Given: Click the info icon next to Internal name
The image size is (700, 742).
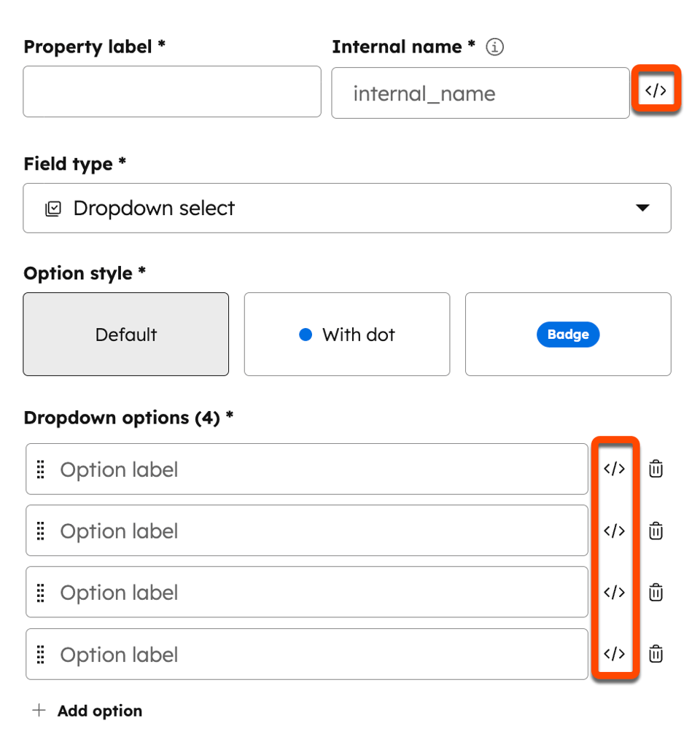Looking at the screenshot, I should point(495,47).
